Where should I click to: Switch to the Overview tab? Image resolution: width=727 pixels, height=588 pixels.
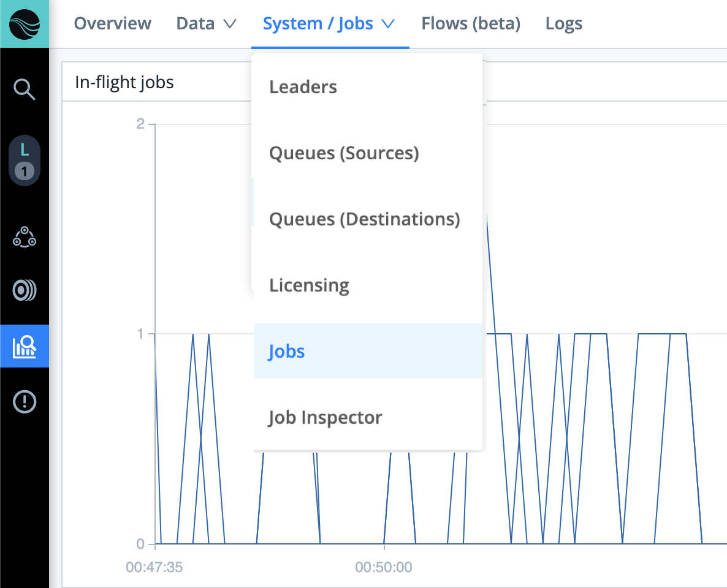coord(113,23)
